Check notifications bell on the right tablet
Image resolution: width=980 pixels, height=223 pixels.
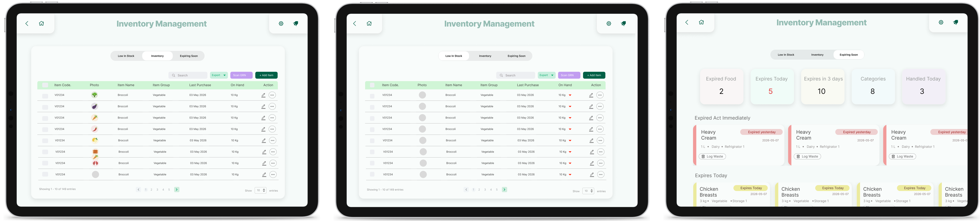click(955, 23)
